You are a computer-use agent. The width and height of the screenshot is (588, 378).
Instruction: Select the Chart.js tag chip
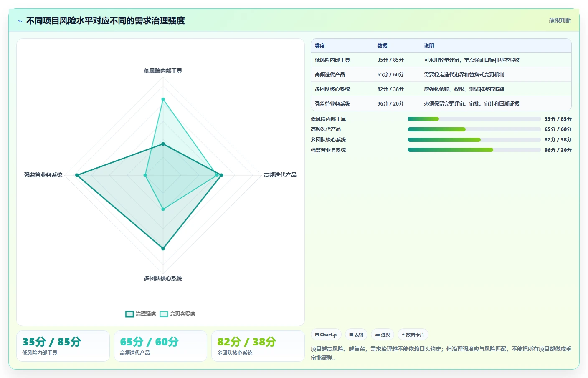(326, 335)
